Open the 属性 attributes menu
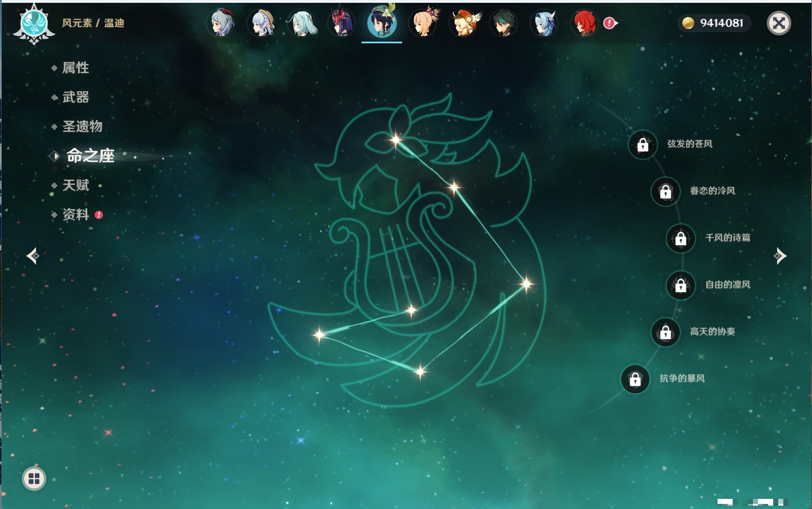Image resolution: width=812 pixels, height=509 pixels. point(75,68)
